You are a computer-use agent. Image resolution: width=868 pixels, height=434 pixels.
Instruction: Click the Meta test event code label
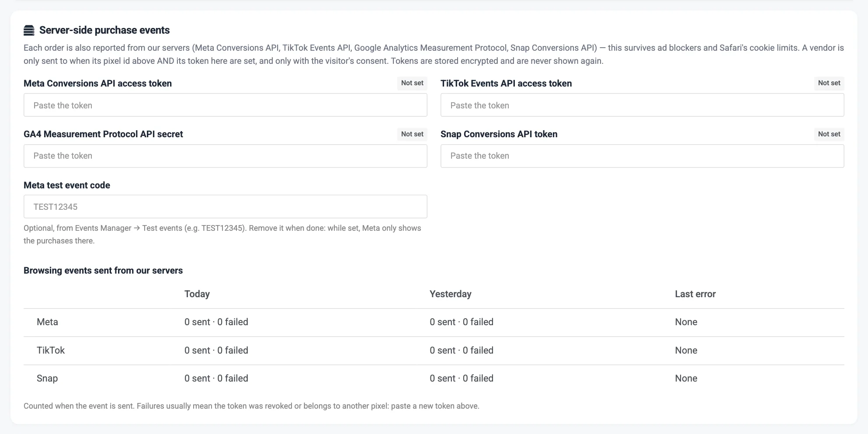(67, 185)
